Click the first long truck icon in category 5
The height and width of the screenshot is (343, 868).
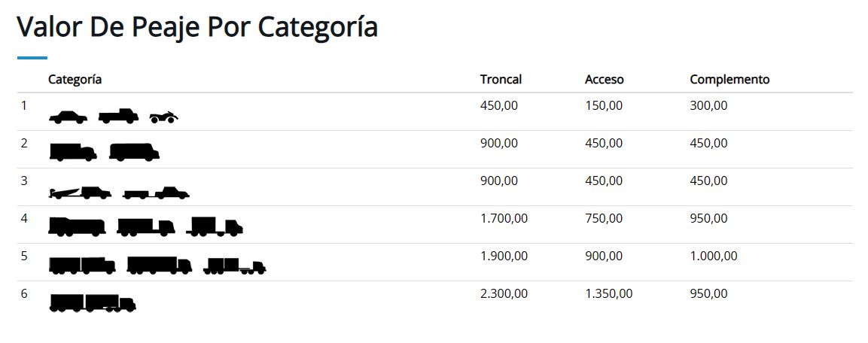pyautogui.click(x=82, y=266)
